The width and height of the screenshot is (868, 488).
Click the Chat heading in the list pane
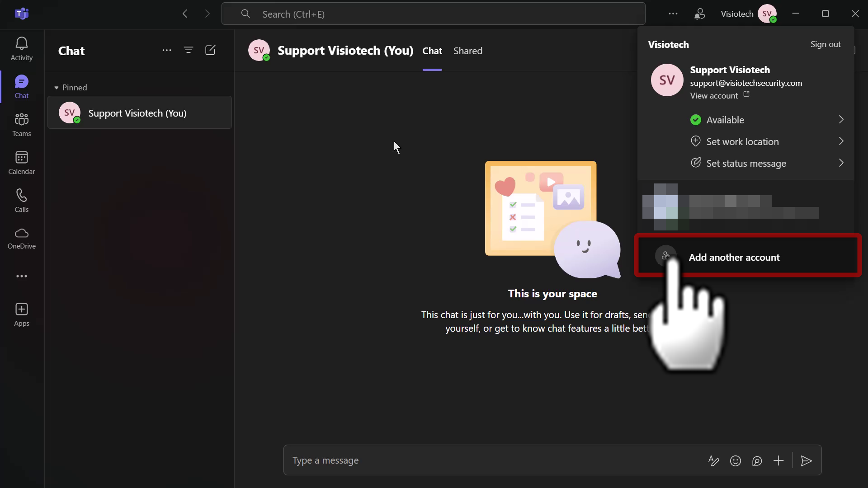coord(71,51)
